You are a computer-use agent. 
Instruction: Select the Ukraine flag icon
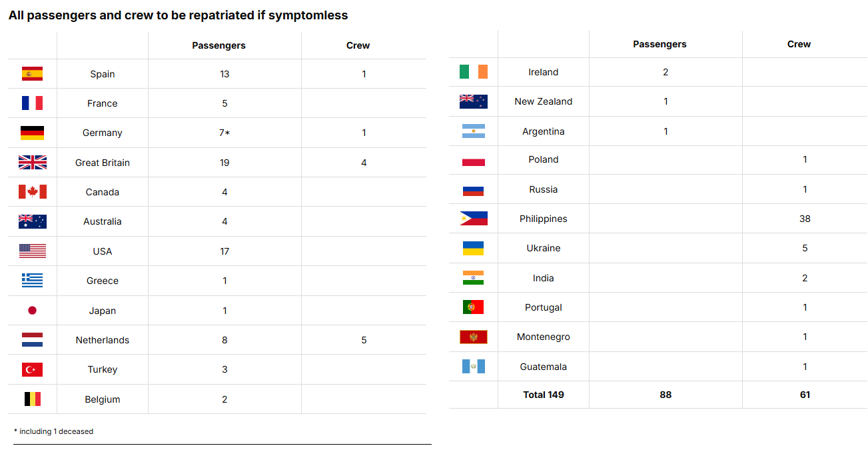(x=474, y=248)
